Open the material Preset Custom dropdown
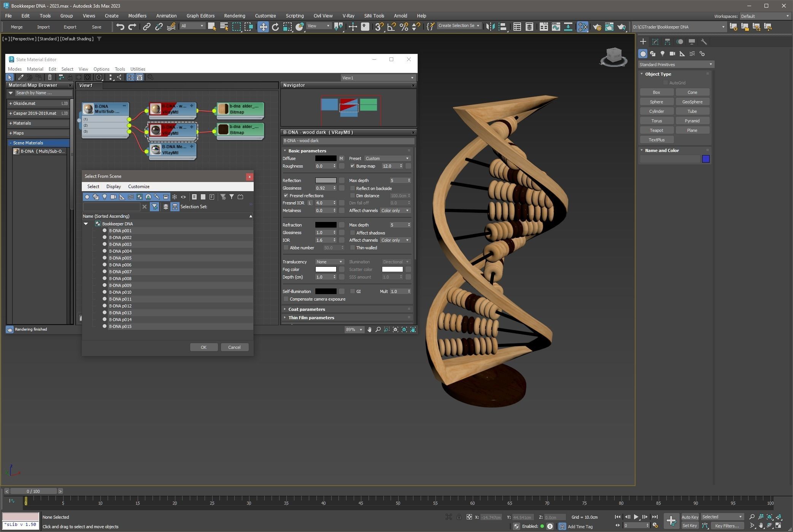This screenshot has width=793, height=532. coord(387,158)
